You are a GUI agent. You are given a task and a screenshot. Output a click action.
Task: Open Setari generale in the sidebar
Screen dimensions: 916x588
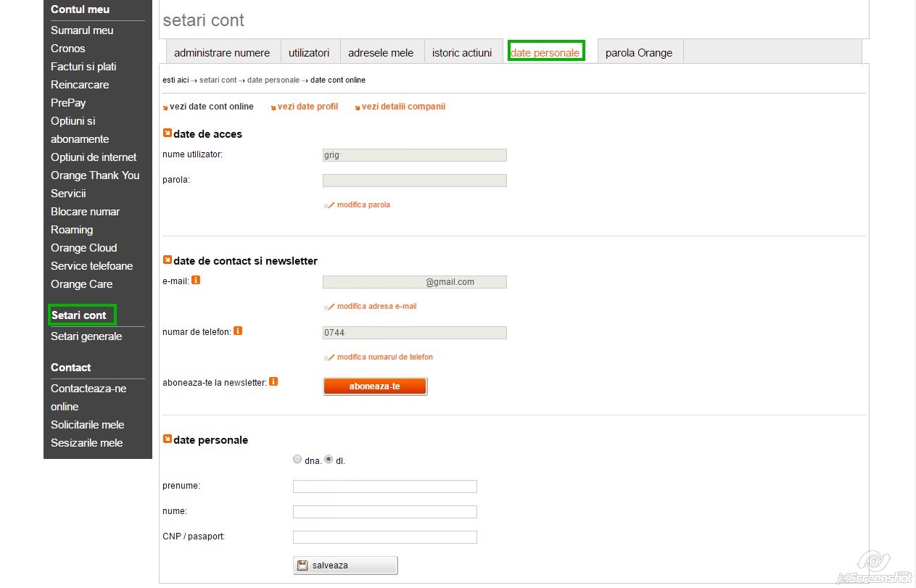click(x=86, y=336)
